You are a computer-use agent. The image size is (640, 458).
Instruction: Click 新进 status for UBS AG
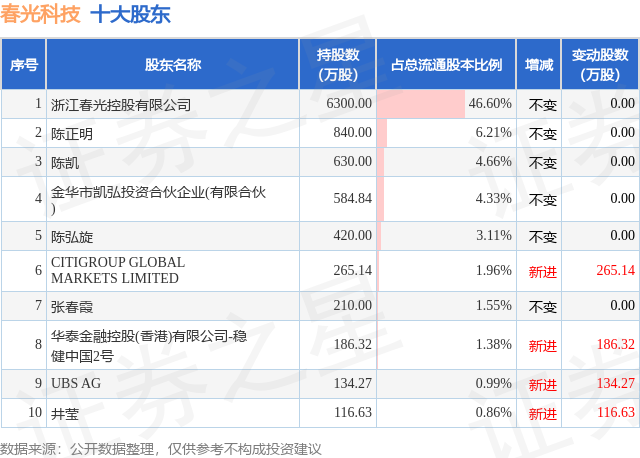[542, 384]
